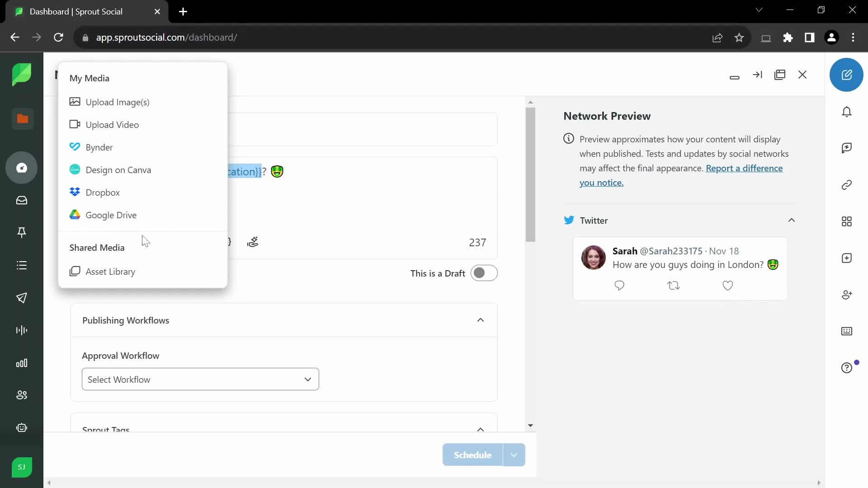
Task: Select the Approval Workflow dropdown
Action: tap(200, 379)
